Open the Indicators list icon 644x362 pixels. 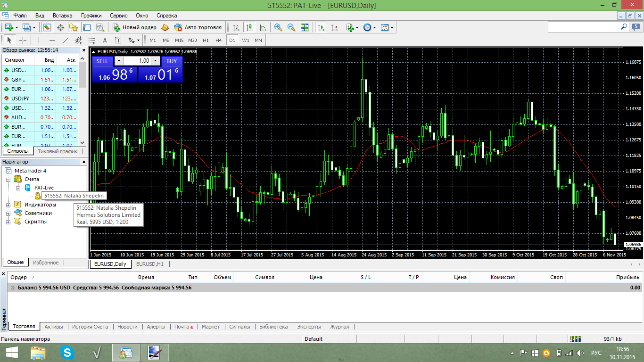click(x=350, y=27)
